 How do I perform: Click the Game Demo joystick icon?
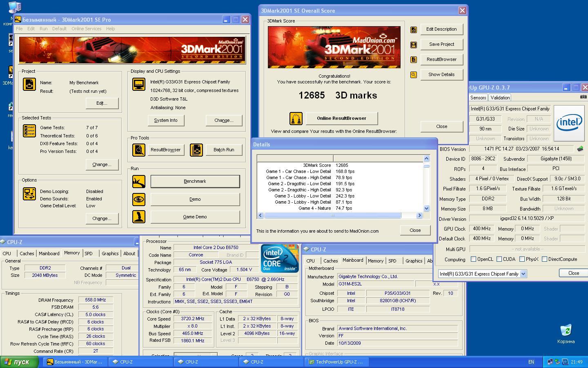click(139, 217)
